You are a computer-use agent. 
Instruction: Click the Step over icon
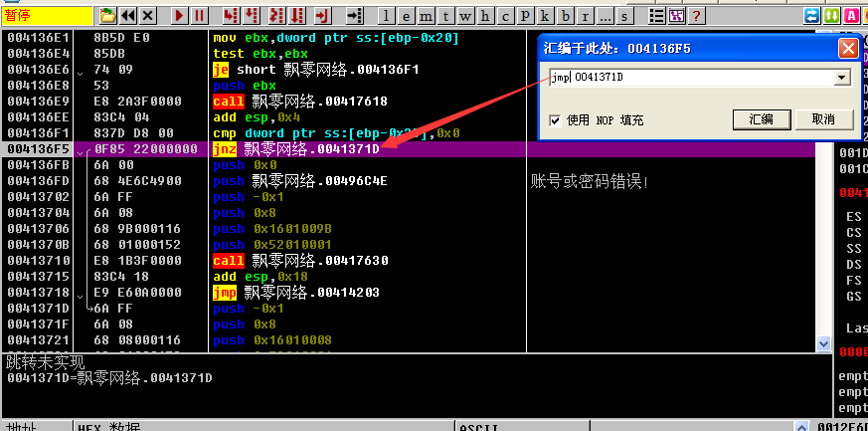[252, 16]
